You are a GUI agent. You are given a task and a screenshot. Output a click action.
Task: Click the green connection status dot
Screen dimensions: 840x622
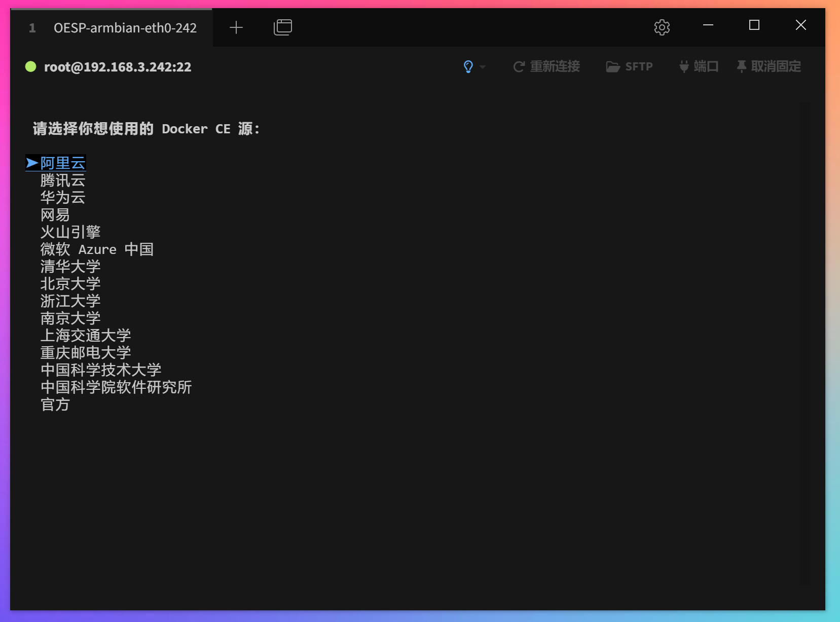point(30,66)
